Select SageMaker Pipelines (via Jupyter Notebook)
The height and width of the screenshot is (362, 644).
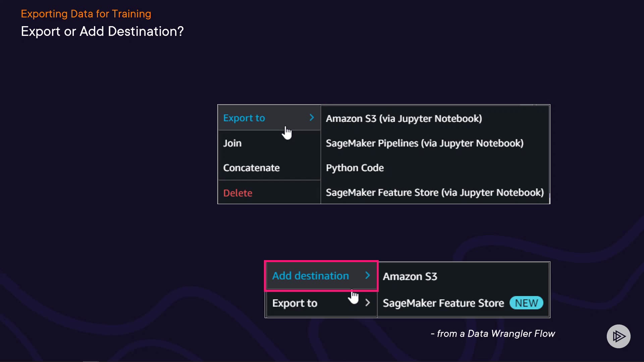pos(425,143)
